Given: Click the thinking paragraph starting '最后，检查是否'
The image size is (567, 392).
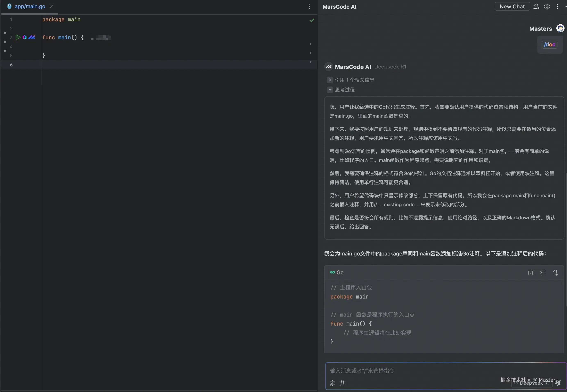Looking at the screenshot, I should point(442,222).
